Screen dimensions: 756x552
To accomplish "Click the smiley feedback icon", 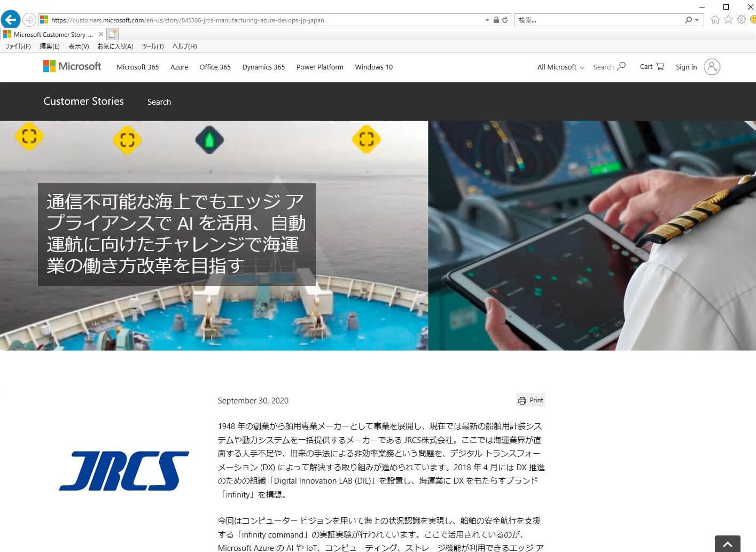I will click(x=753, y=20).
